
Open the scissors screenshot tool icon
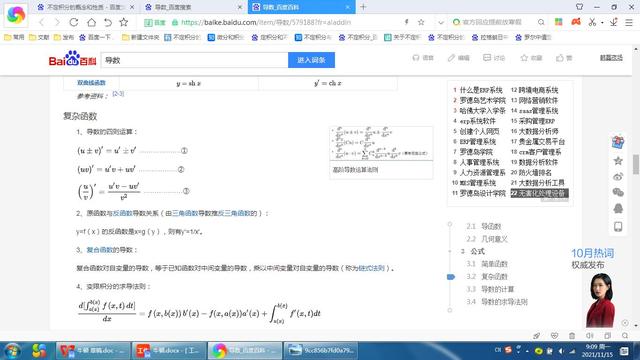[x=592, y=22]
